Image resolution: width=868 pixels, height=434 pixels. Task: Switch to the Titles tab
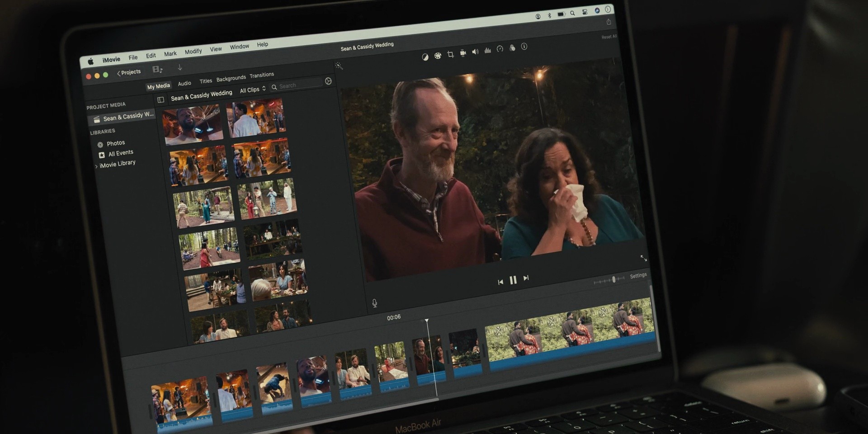pos(206,81)
